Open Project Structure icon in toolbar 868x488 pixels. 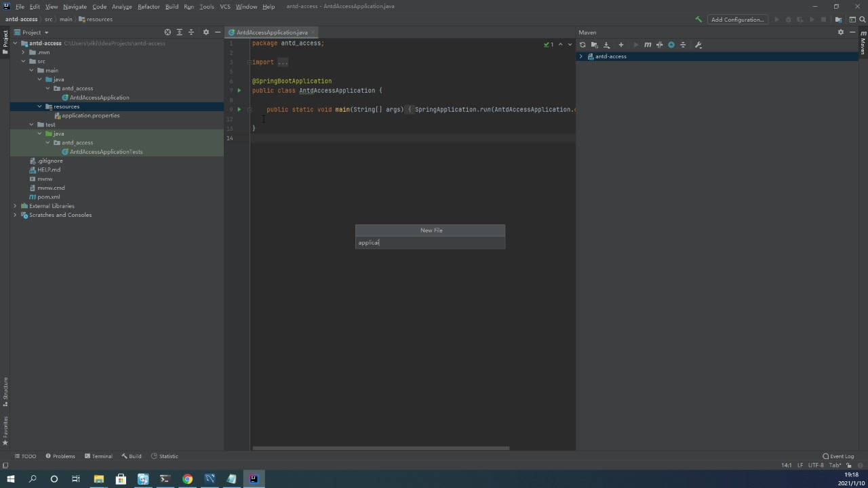click(x=839, y=20)
